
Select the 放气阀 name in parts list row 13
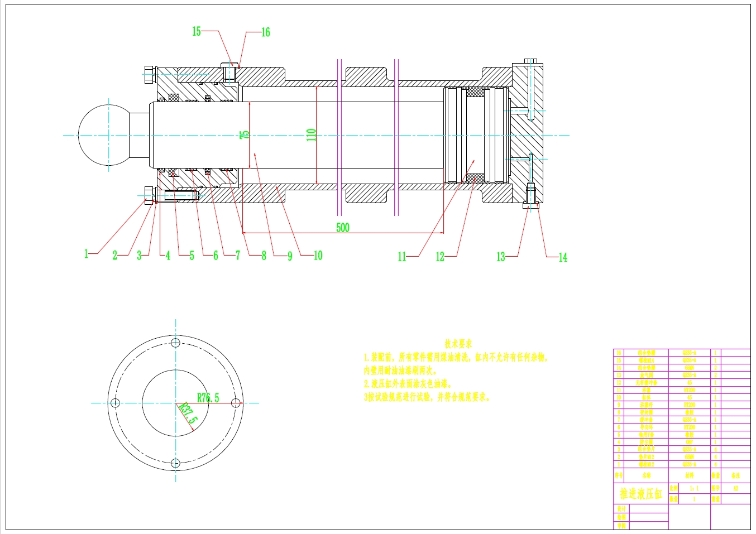pos(647,375)
